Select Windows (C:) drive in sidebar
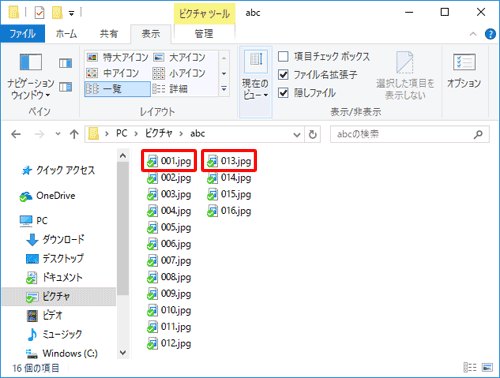 click(x=62, y=353)
